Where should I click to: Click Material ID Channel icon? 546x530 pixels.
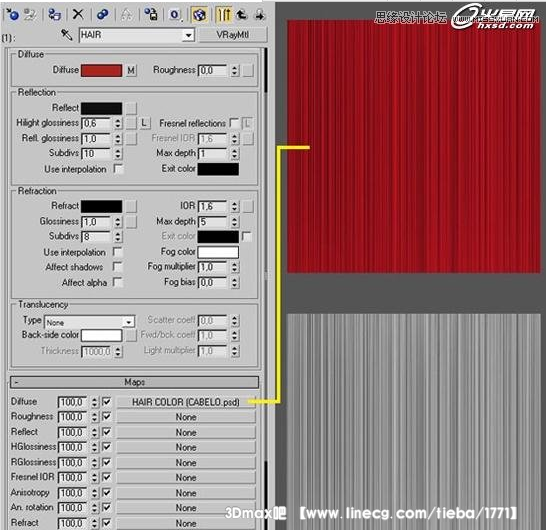[x=175, y=15]
